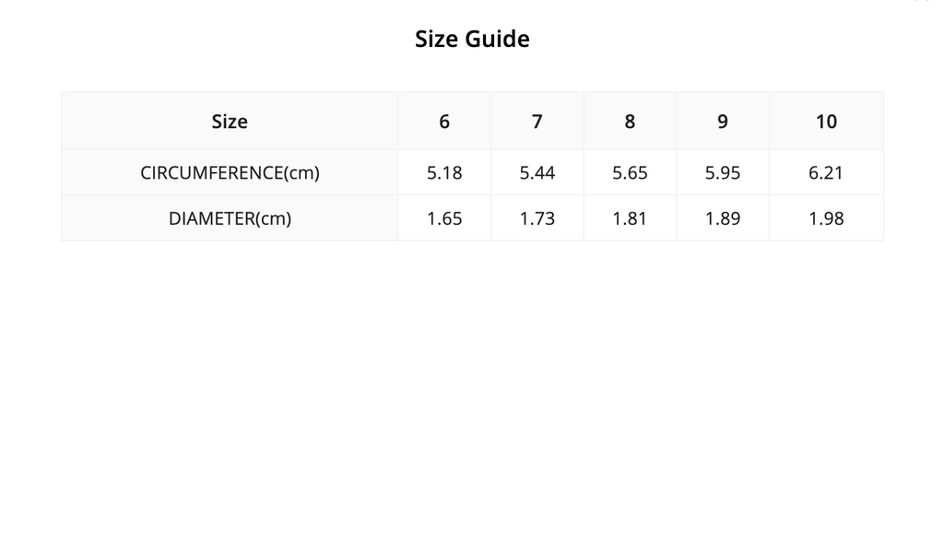Click diameter value 1.73
Screen dimensions: 944x560
click(x=537, y=218)
